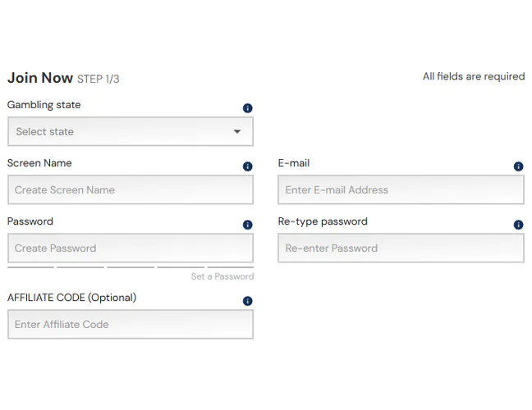Click the last password strength bar segment
Screen dimensions: 532x410
coord(231,266)
